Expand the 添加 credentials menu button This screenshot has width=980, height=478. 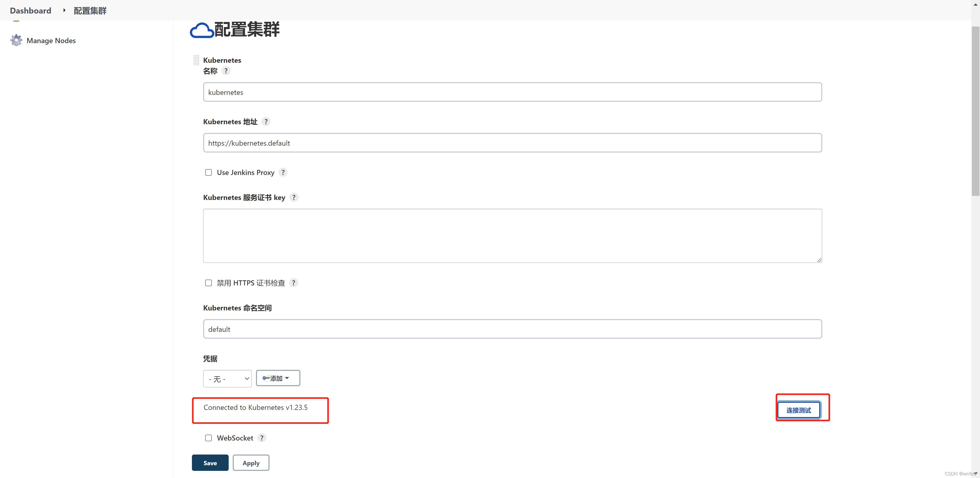click(x=278, y=378)
